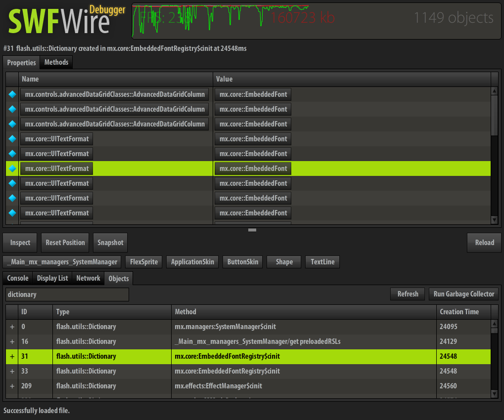Click mx.effects:EffectManager$cinit method cell
This screenshot has height=420, width=504.
304,386
